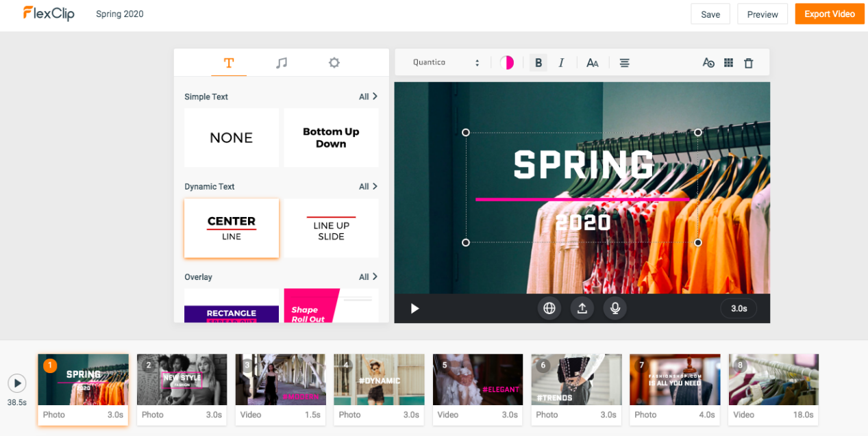Open the pink text color swatch
Viewport: 868px width, 436px height.
[507, 63]
